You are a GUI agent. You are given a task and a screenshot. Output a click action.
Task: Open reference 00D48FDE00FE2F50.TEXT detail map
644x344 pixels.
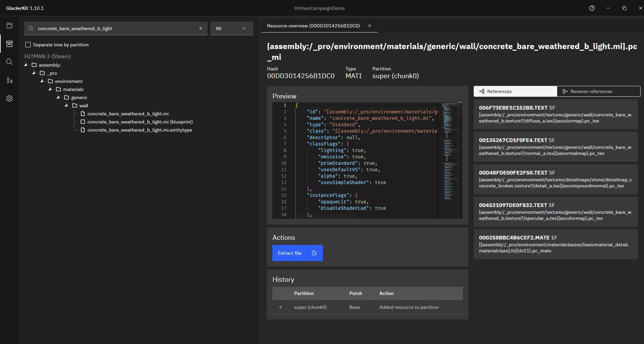coord(556,179)
